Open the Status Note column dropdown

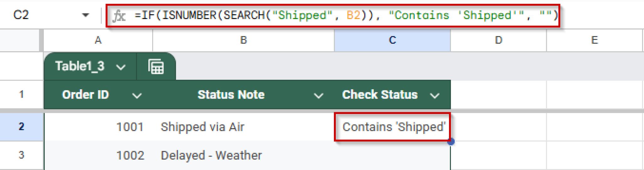[319, 96]
